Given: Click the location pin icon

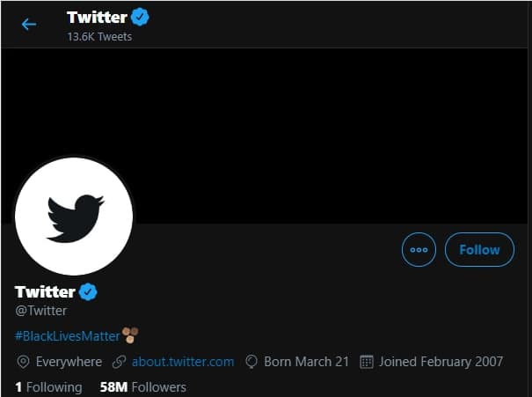Looking at the screenshot, I should tap(23, 362).
